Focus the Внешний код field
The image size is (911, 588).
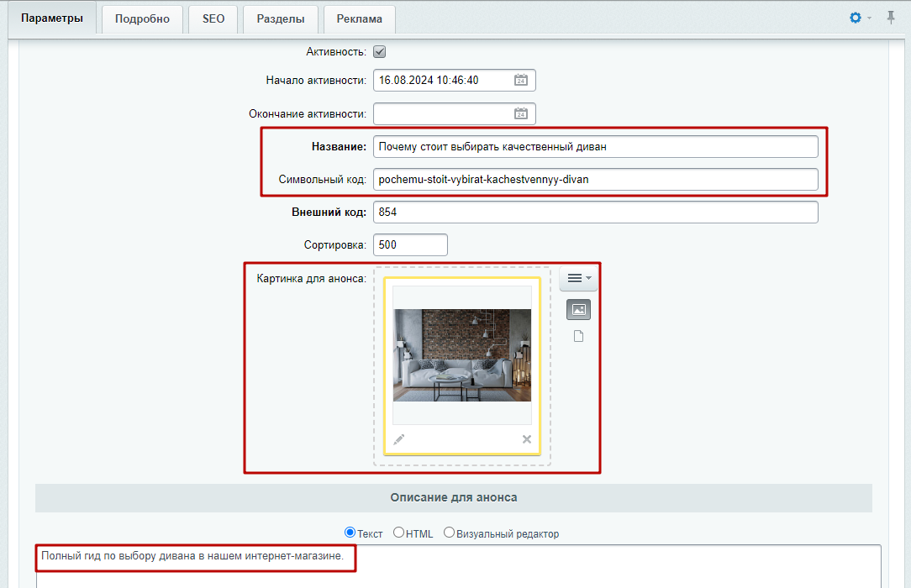[x=596, y=212]
